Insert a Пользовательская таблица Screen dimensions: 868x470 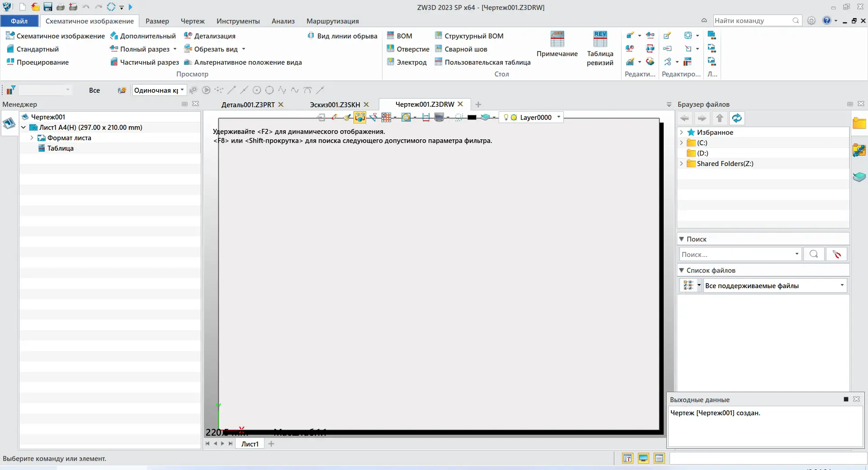coord(483,62)
